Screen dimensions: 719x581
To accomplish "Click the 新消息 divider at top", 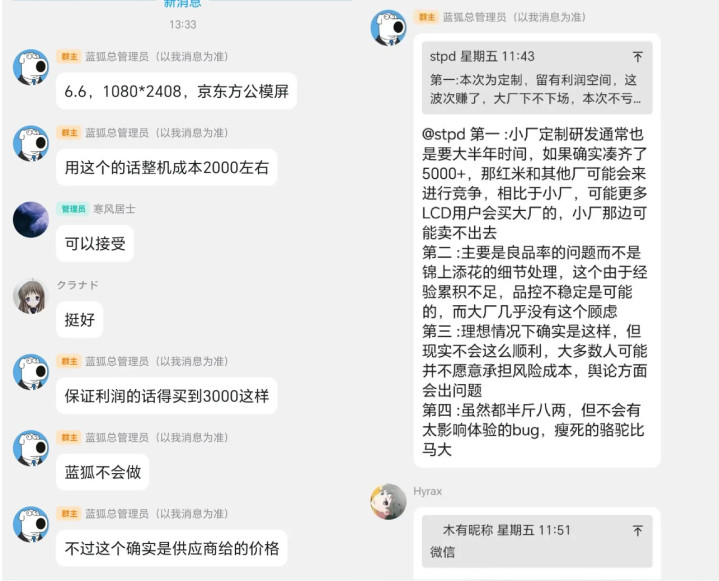I will point(183,4).
